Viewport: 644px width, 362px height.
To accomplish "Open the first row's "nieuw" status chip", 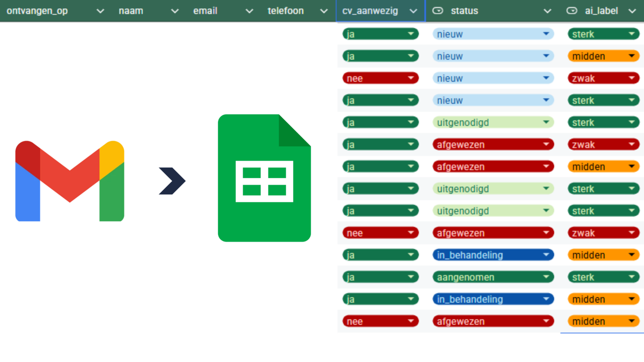I will coord(493,34).
